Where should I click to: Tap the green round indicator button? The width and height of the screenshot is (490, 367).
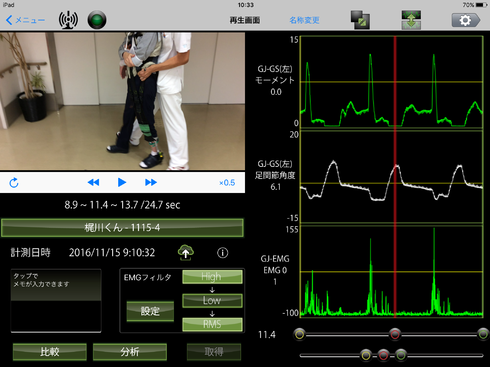pyautogui.click(x=97, y=20)
